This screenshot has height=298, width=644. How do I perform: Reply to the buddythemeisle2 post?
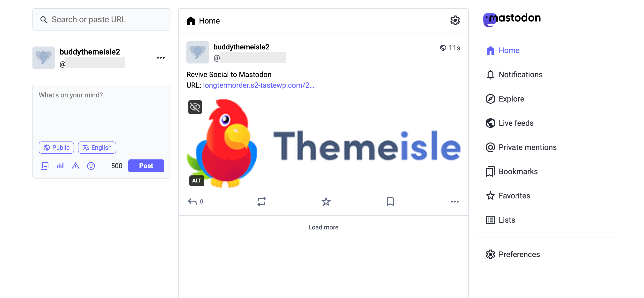(x=192, y=201)
